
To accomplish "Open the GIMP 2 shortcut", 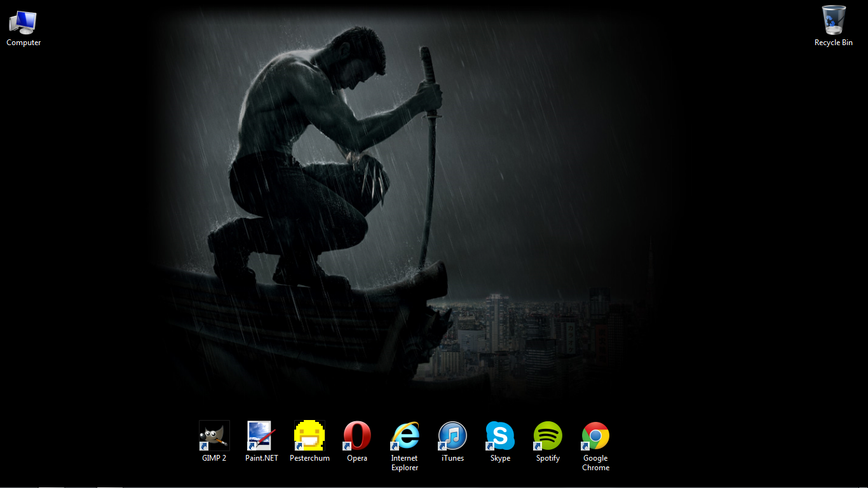I will (x=214, y=435).
